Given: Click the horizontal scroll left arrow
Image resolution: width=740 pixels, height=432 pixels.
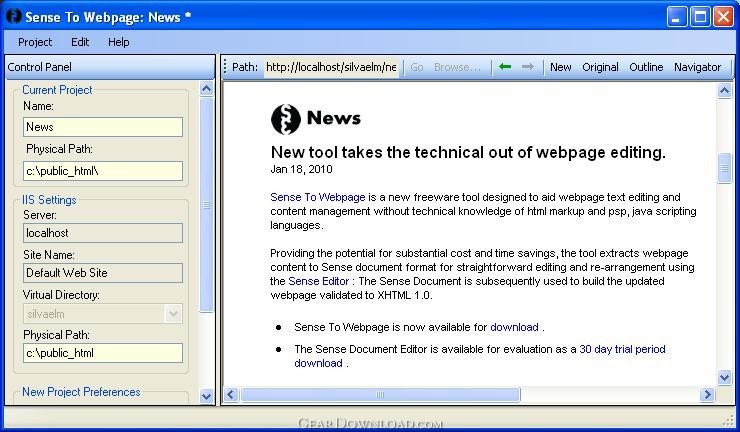Looking at the screenshot, I should (x=230, y=394).
